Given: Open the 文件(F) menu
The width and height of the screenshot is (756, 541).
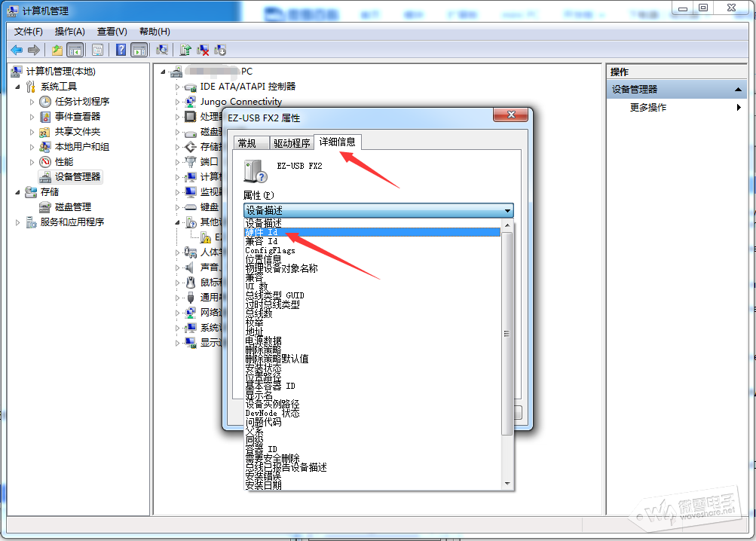Looking at the screenshot, I should point(29,32).
